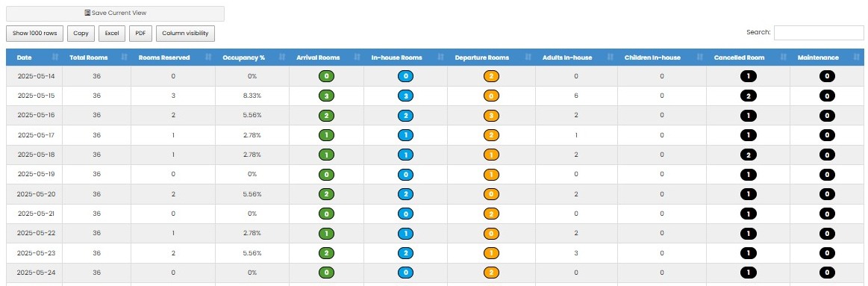
Task: Sort by Rooms Reserved sort icon
Action: pyautogui.click(x=208, y=57)
